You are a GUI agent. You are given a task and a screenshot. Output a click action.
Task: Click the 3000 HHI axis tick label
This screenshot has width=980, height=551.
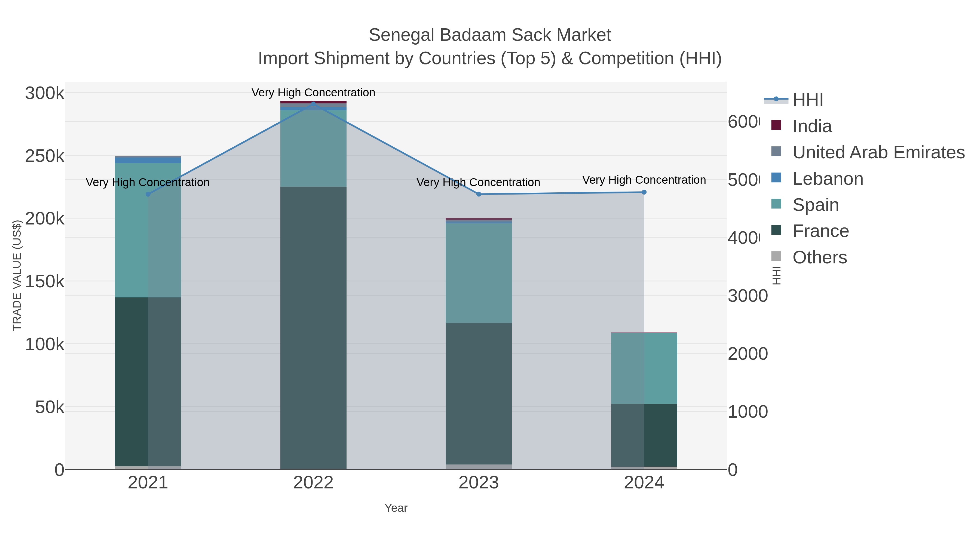(748, 296)
